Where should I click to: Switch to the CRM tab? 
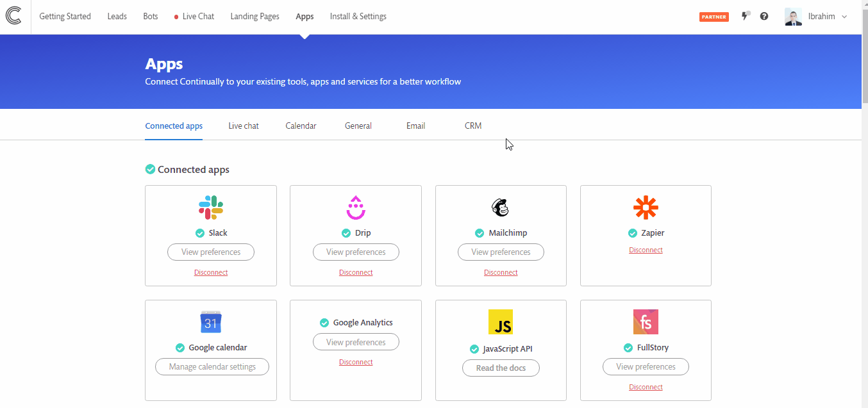tap(473, 126)
